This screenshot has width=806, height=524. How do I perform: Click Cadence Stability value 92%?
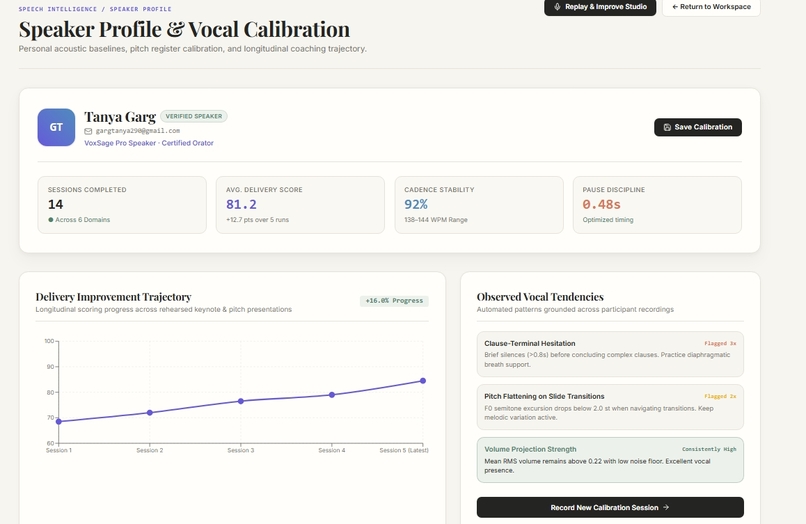[x=416, y=204]
